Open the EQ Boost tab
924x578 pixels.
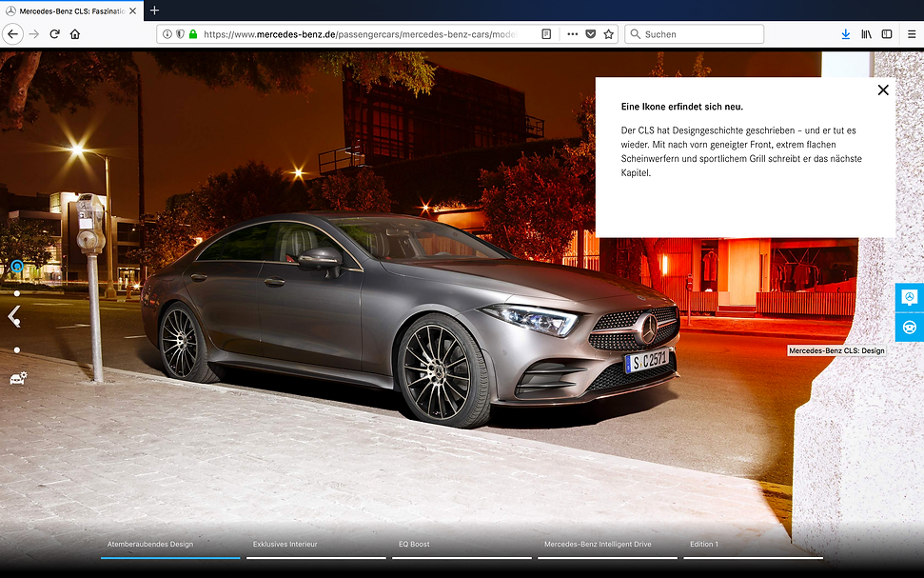pos(462,547)
